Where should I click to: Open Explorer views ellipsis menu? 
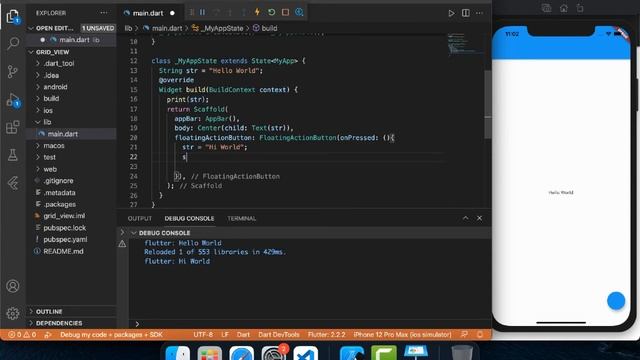click(104, 13)
